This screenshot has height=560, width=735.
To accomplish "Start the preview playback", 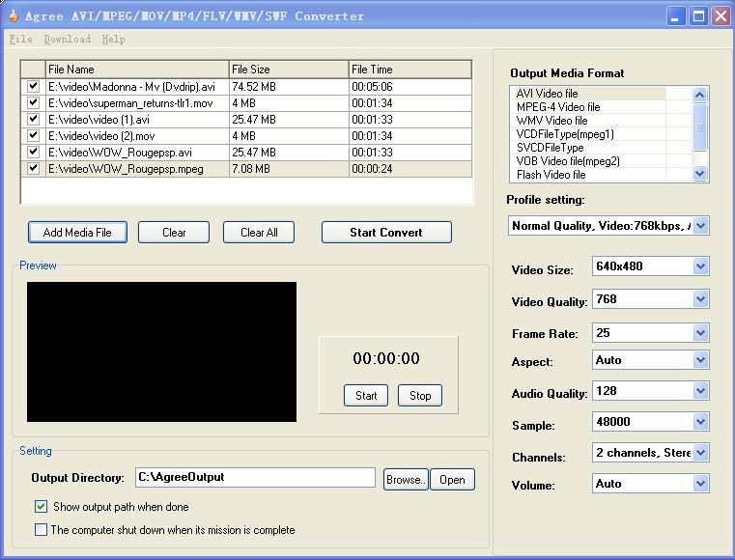I will tap(366, 395).
